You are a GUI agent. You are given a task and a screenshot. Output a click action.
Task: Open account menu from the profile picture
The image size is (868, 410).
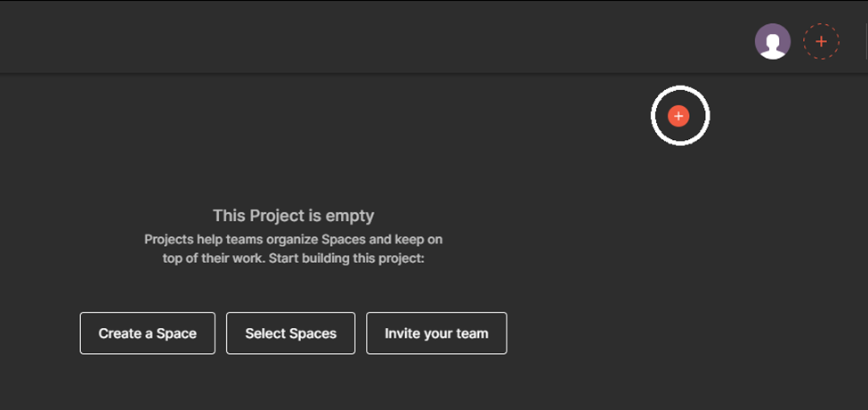pyautogui.click(x=773, y=42)
